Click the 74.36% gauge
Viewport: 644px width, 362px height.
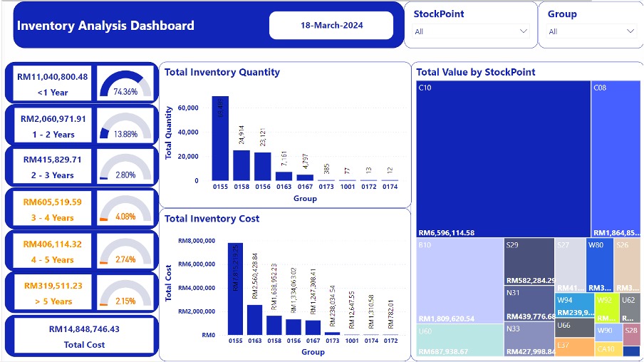[125, 83]
